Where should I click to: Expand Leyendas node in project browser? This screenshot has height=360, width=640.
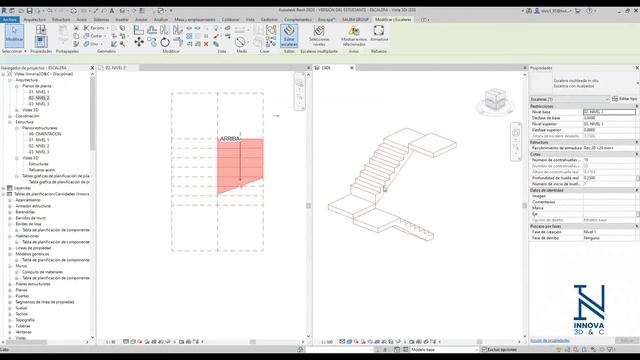[4, 188]
